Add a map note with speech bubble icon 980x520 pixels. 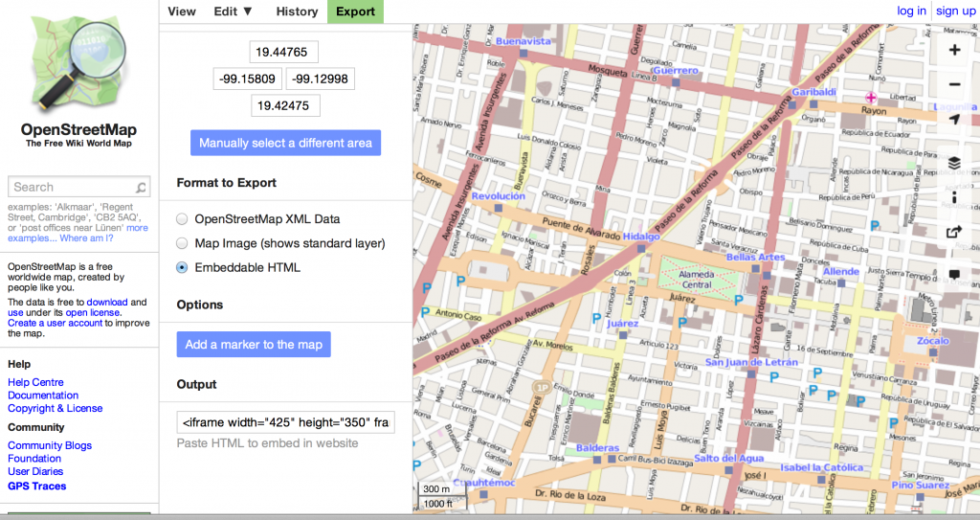[954, 274]
